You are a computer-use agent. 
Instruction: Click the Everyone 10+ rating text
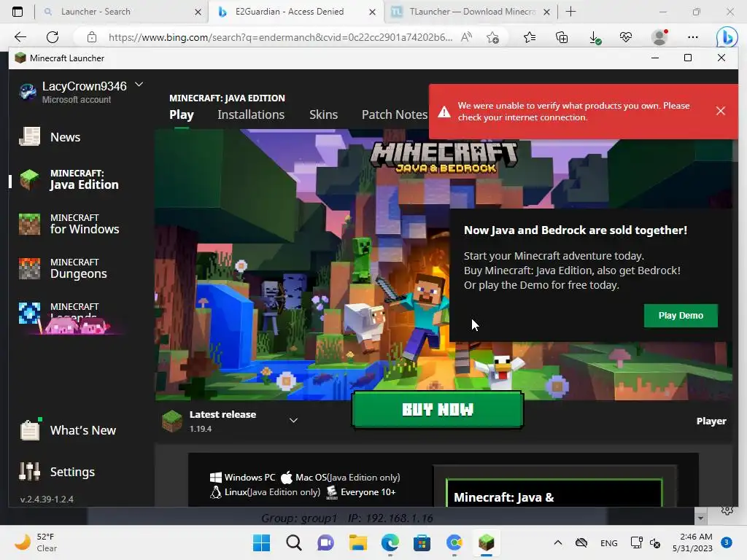click(368, 492)
